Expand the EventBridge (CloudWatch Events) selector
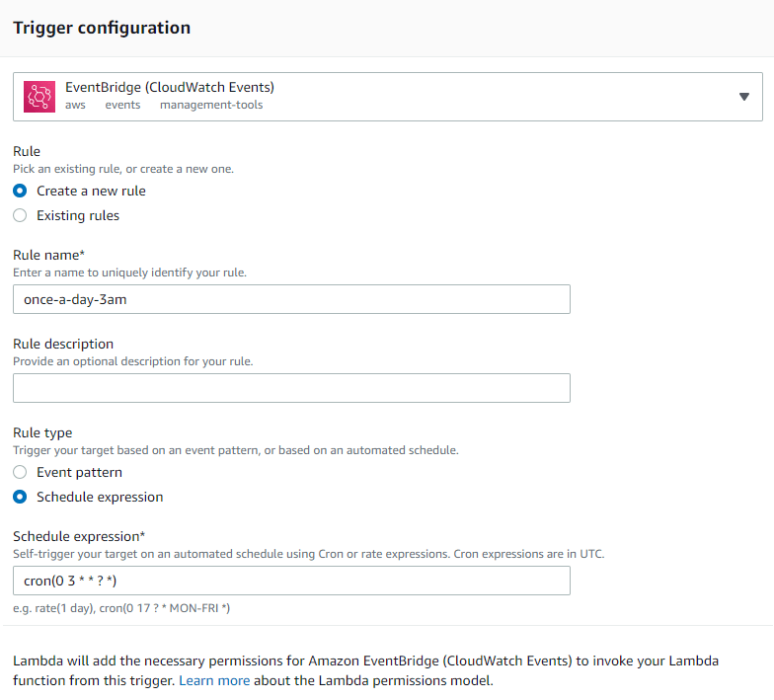The image size is (774, 700). tap(387, 97)
